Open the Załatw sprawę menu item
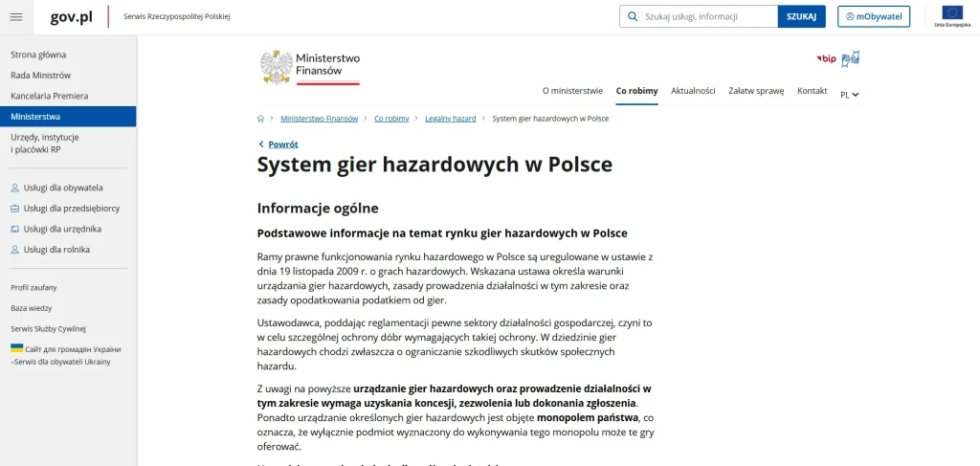This screenshot has width=980, height=466. [x=756, y=91]
